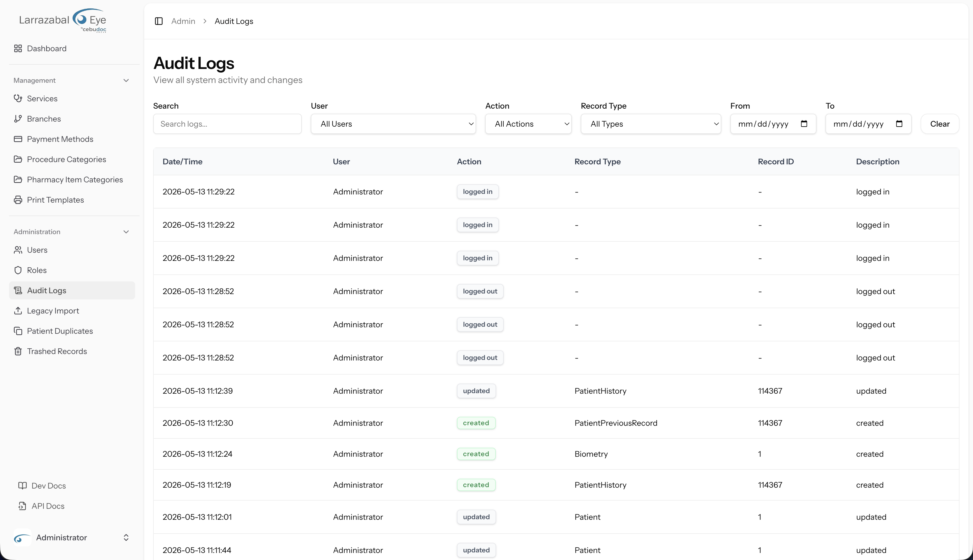This screenshot has width=973, height=560.
Task: Open the Services menu item
Action: coord(72,98)
